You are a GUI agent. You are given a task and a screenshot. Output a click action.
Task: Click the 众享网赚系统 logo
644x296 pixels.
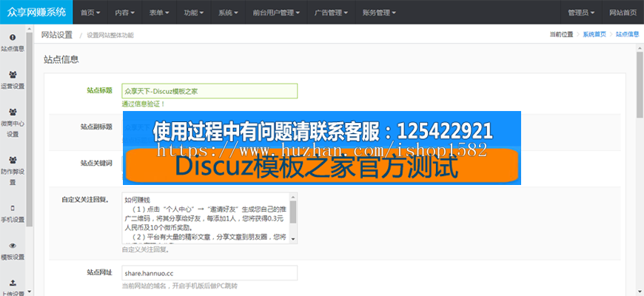[x=36, y=13]
